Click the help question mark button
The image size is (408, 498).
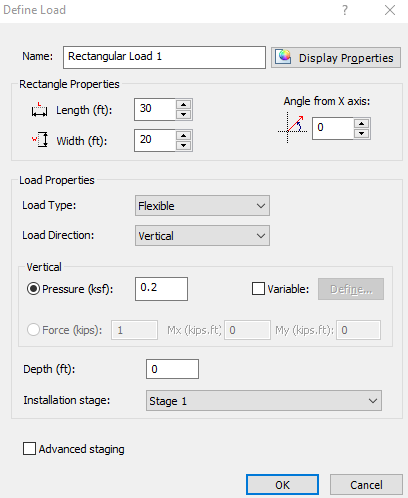point(345,10)
